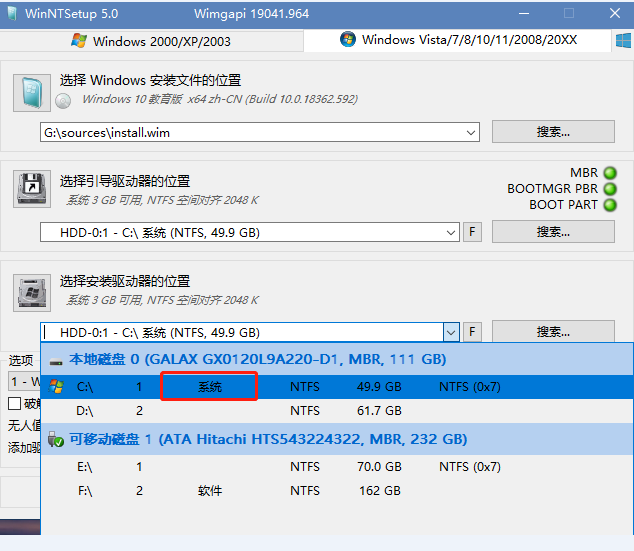634x551 pixels.
Task: Click the removable disk 1 Hitachi header text
Action: [x=268, y=439]
